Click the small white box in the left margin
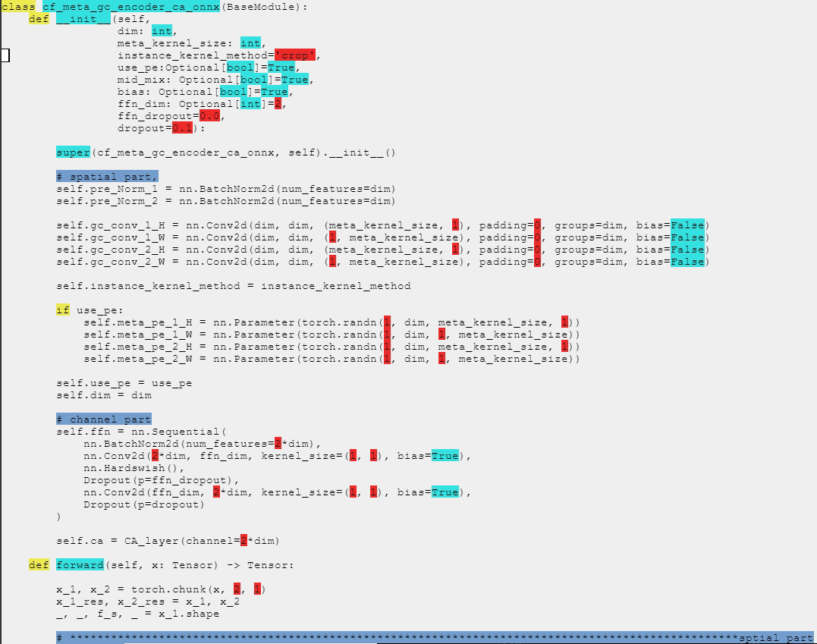Screen dimensions: 817x644 tap(5, 55)
